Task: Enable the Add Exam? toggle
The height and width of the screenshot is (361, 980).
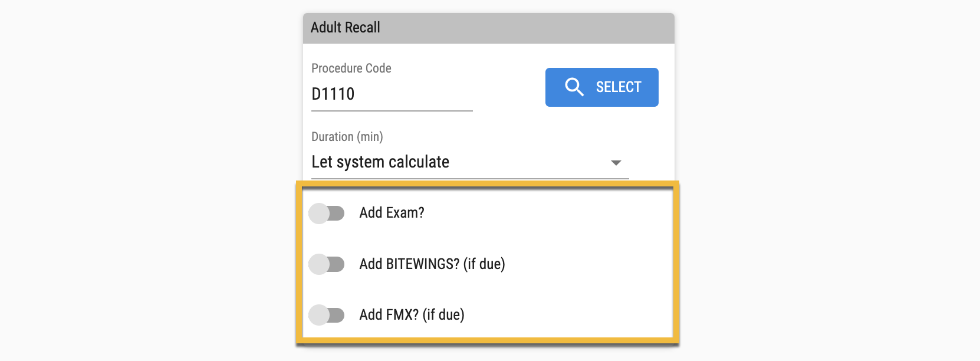Action: pyautogui.click(x=327, y=213)
